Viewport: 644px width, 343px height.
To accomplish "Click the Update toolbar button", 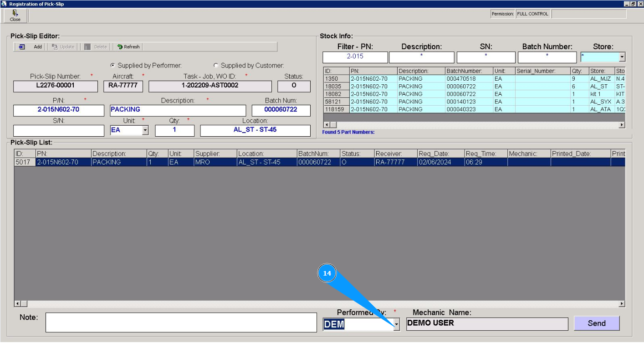I will pyautogui.click(x=63, y=47).
